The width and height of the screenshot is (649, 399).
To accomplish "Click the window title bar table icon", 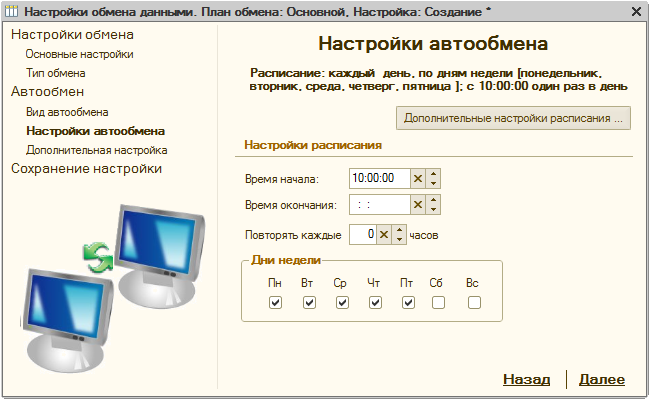I will [x=11, y=11].
